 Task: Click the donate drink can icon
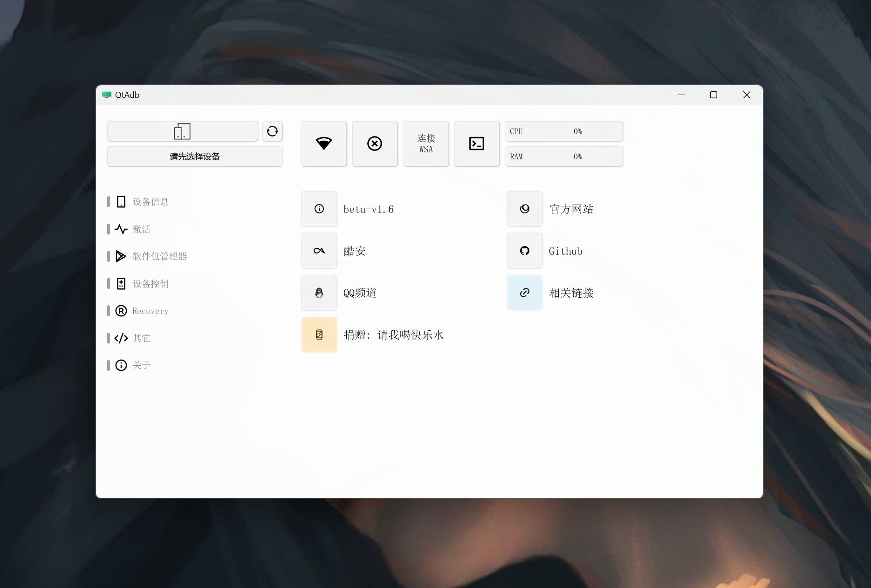tap(319, 335)
